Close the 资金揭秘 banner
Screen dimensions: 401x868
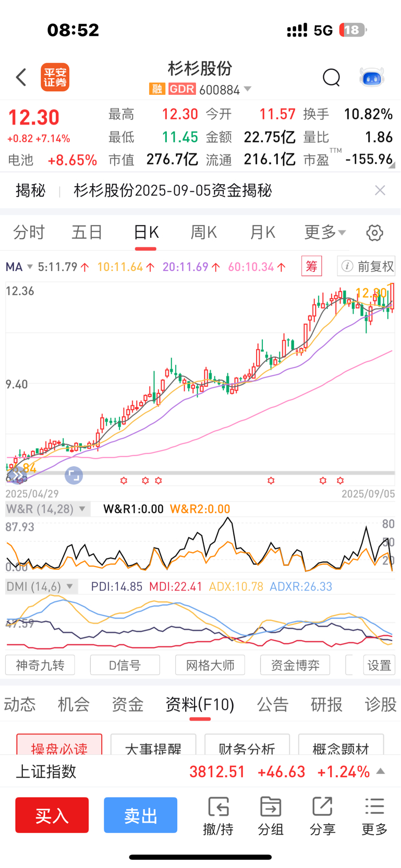pos(380,190)
